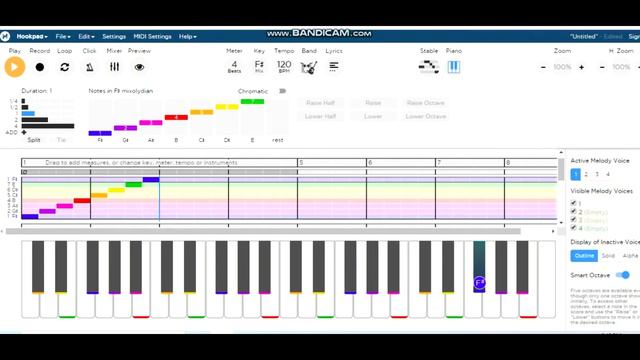Image resolution: width=640 pixels, height=360 pixels.
Task: Toggle the Preview eye icon
Action: click(139, 67)
